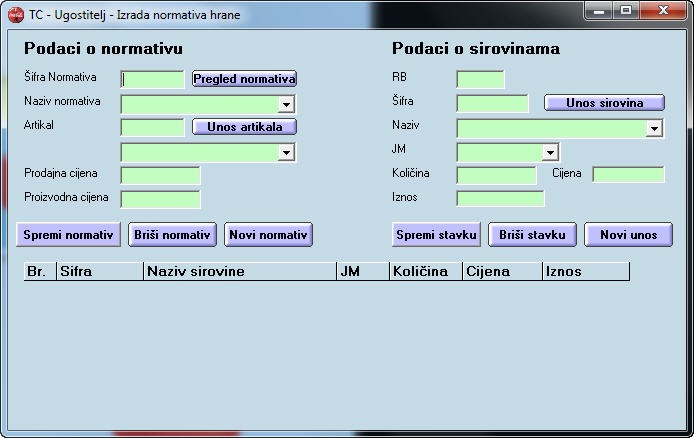Open the dropdown below Artikal field
This screenshot has height=438, width=694.
(286, 152)
